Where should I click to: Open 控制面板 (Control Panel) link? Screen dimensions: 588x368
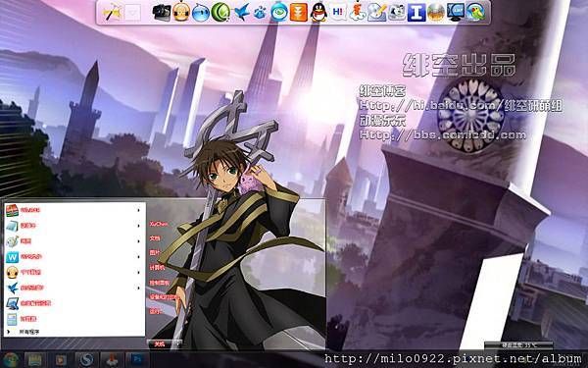point(160,283)
